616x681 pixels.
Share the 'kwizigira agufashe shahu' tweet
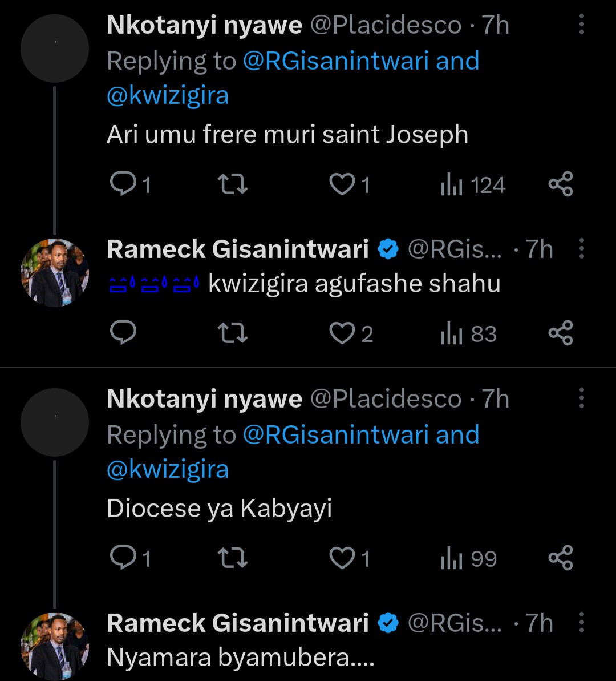point(560,333)
